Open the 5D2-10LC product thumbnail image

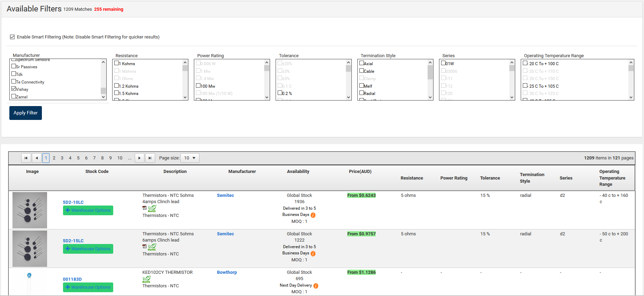[30, 210]
